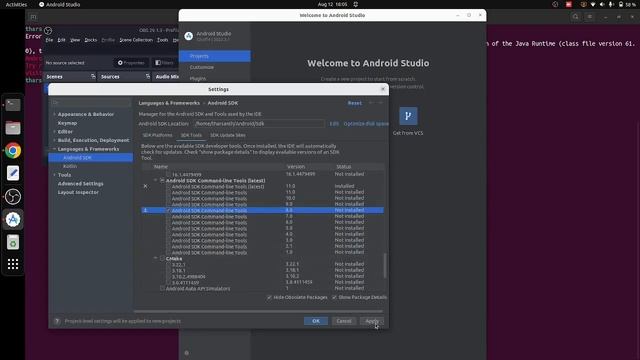The image size is (640, 360).
Task: Click the Android Studio logo in Welcome window
Action: click(189, 36)
